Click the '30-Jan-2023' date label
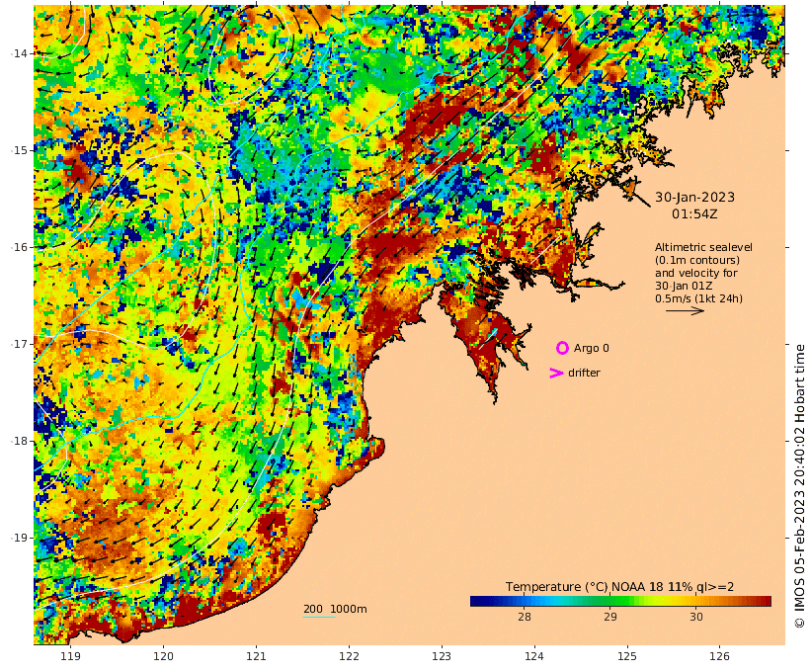 point(694,197)
